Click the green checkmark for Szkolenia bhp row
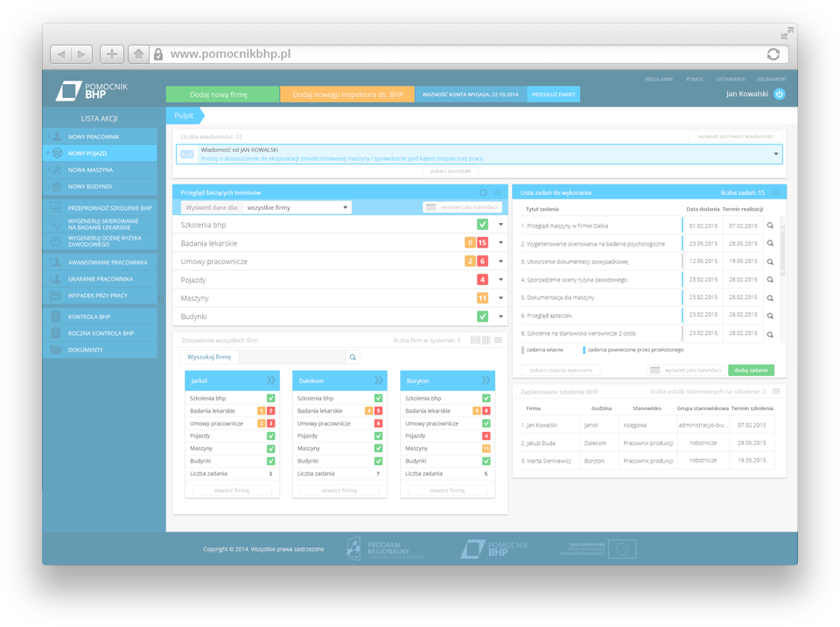The height and width of the screenshot is (627, 840). pyautogui.click(x=482, y=225)
